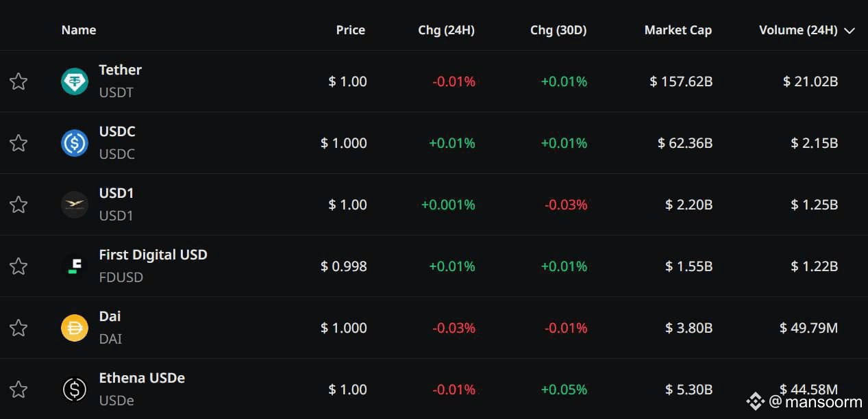
Task: Open the Tether coin name link
Action: (121, 70)
